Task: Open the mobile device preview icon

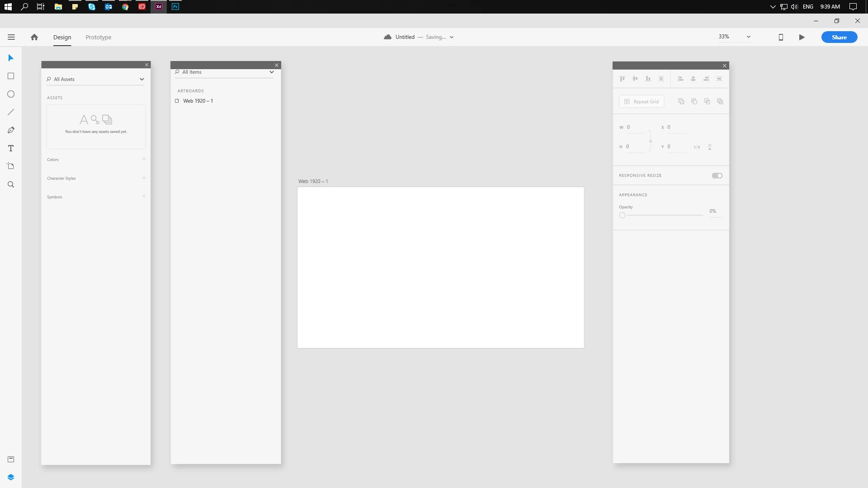Action: point(781,37)
